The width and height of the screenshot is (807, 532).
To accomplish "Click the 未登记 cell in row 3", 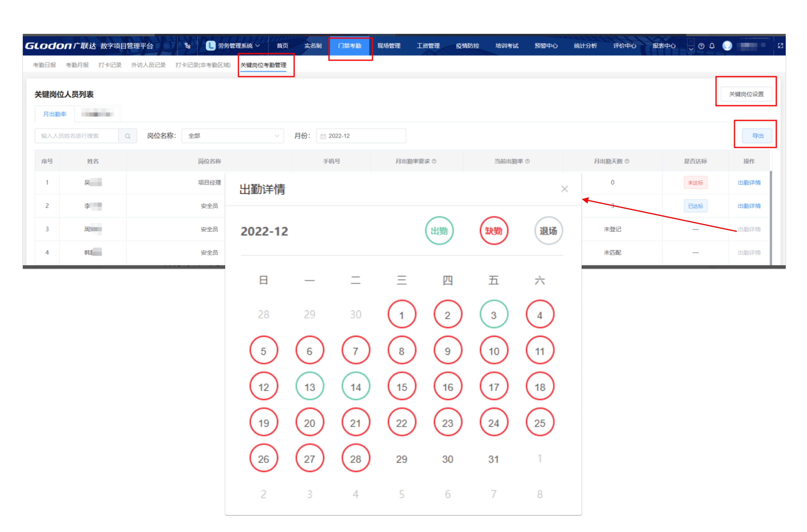I will pos(612,229).
